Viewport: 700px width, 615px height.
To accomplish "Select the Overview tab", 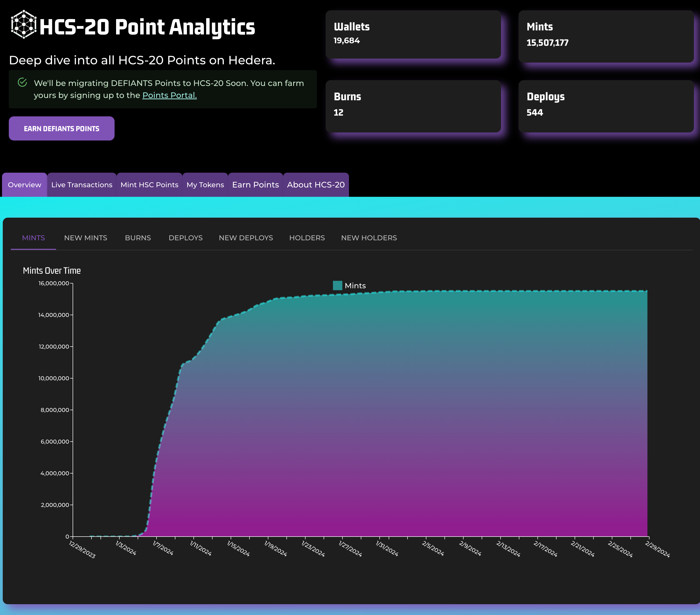I will (x=24, y=185).
